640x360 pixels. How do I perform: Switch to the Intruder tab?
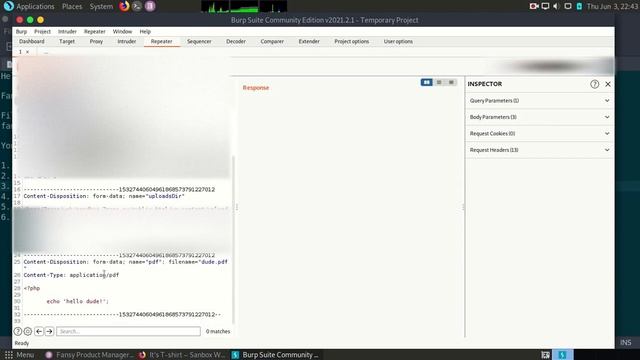127,41
